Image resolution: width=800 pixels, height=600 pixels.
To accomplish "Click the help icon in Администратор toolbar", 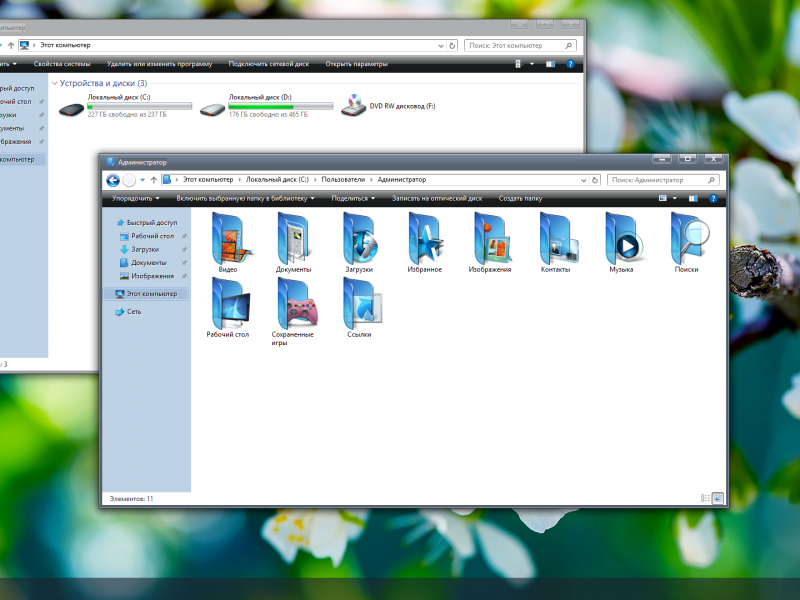I will click(x=713, y=198).
